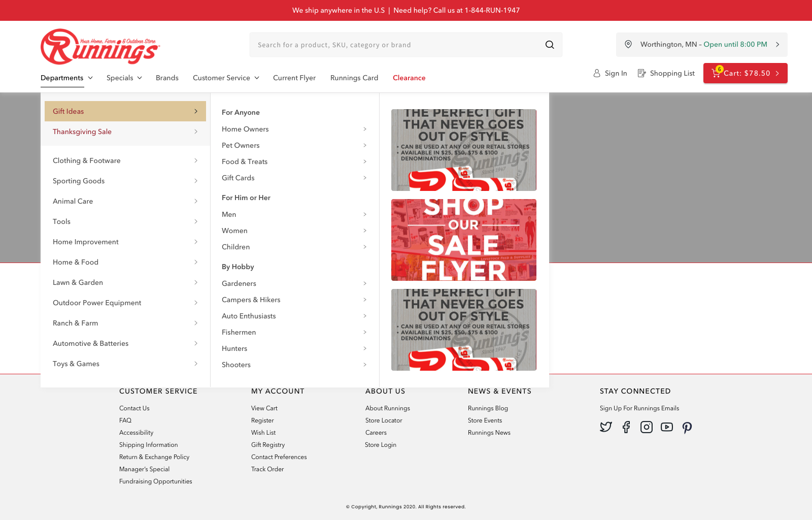Open the Current Flyer menu item
Image resolution: width=812 pixels, height=520 pixels.
click(294, 78)
